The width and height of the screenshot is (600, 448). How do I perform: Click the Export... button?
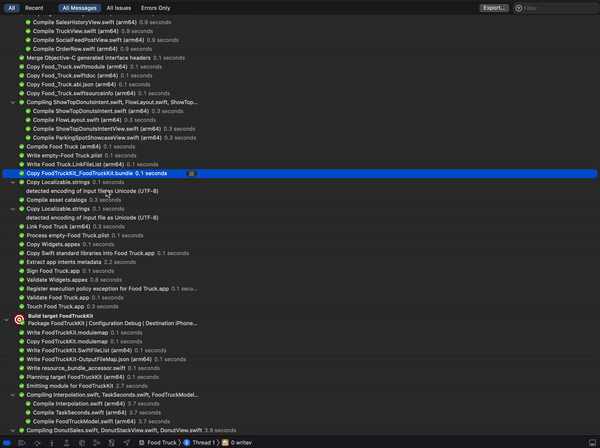click(x=494, y=8)
